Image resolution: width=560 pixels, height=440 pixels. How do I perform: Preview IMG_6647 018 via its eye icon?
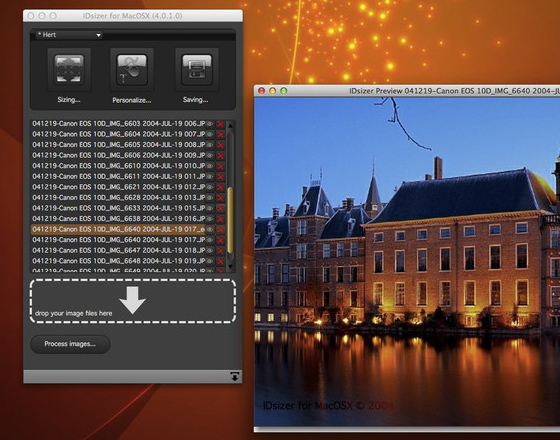point(210,250)
